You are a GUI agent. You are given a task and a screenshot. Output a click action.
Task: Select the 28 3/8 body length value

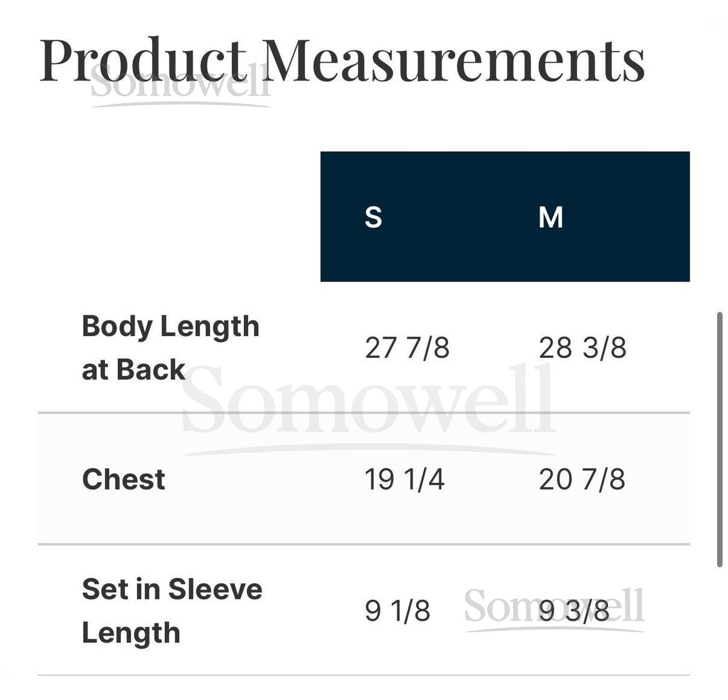click(582, 348)
